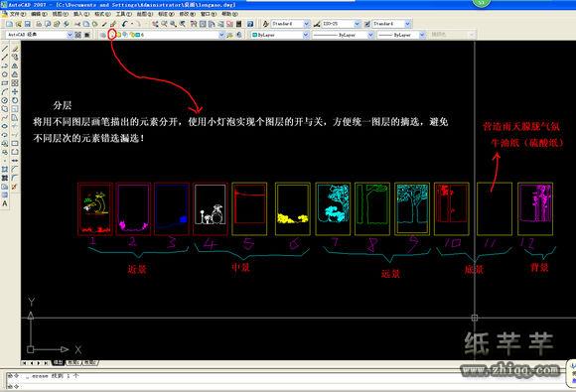The width and height of the screenshot is (576, 392).
Task: Expand the layer list dropdown
Action: click(221, 35)
